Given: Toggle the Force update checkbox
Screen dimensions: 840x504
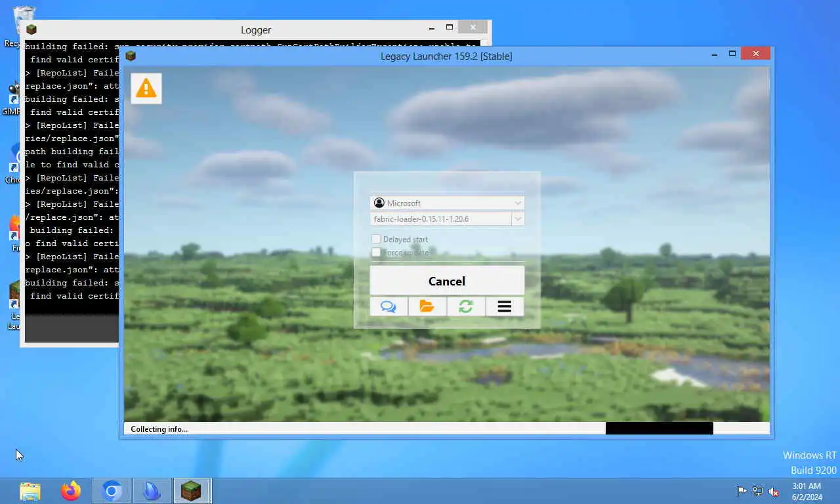Looking at the screenshot, I should click(376, 253).
